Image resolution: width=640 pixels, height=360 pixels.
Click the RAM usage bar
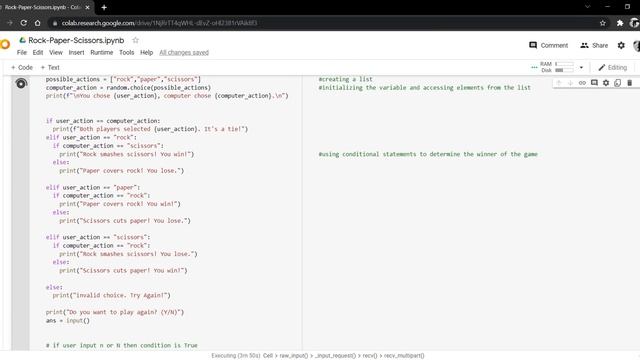tap(565, 64)
